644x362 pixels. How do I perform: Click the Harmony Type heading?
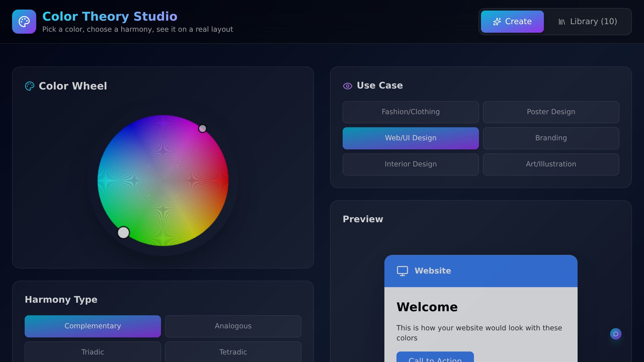pyautogui.click(x=61, y=300)
